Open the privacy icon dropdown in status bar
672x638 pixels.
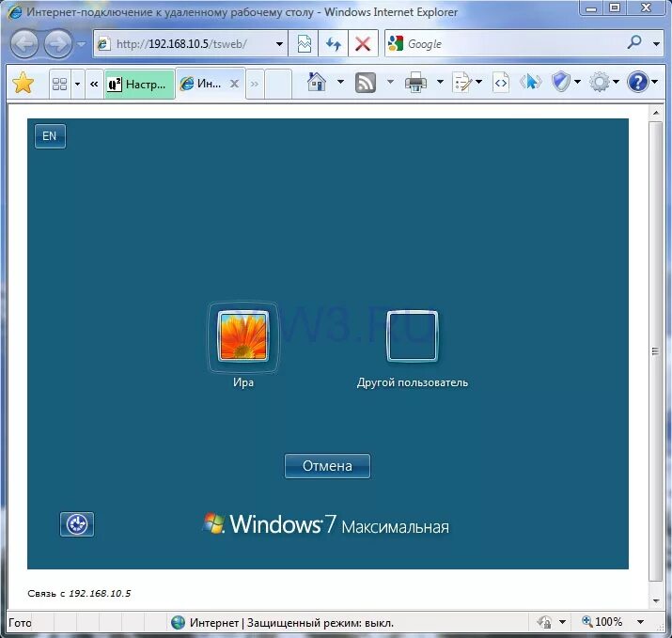coord(562,622)
